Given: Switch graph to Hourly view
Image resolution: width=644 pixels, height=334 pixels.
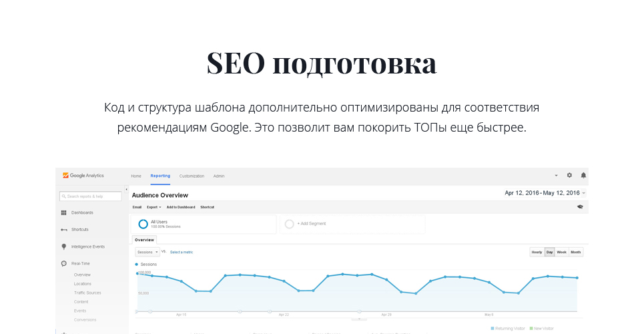Looking at the screenshot, I should [537, 252].
